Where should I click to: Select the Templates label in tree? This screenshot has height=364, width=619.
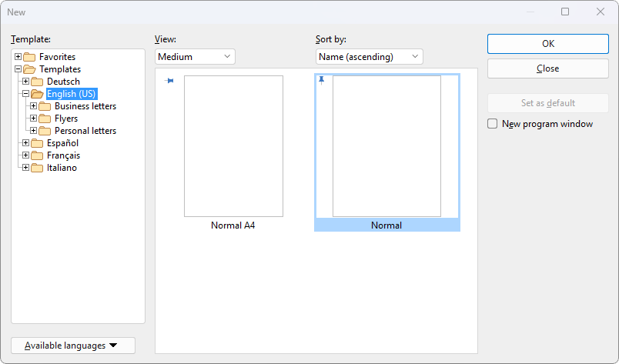pyautogui.click(x=60, y=69)
